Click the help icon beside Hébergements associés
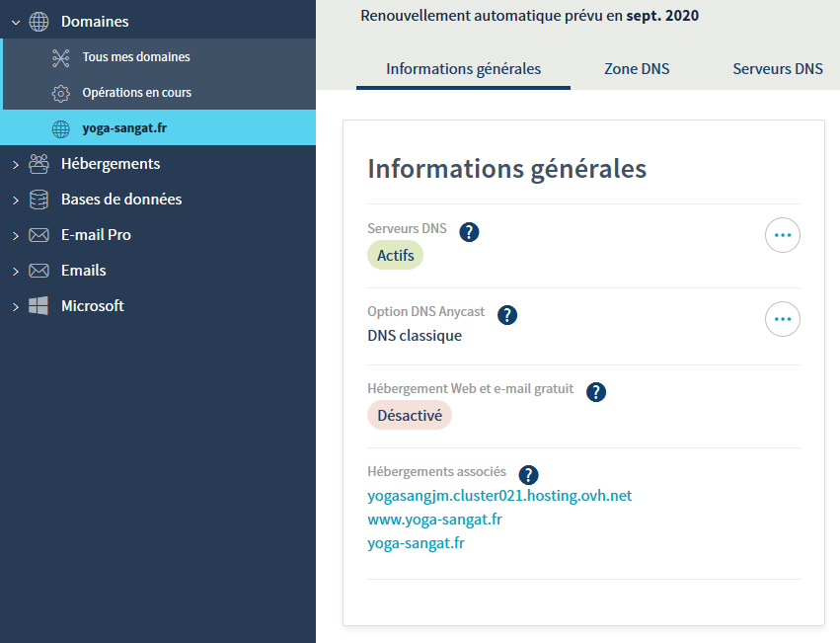The height and width of the screenshot is (643, 840). click(x=529, y=475)
